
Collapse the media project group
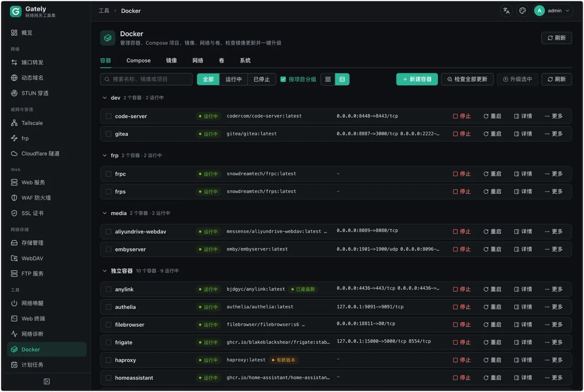104,213
